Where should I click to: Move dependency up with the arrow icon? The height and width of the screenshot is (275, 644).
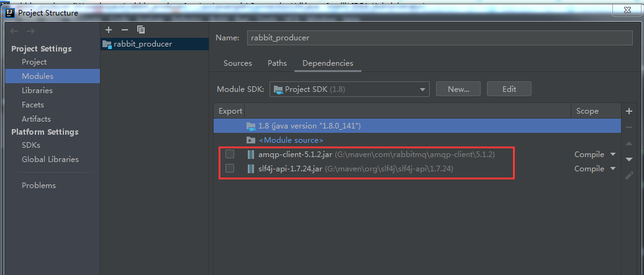point(629,143)
